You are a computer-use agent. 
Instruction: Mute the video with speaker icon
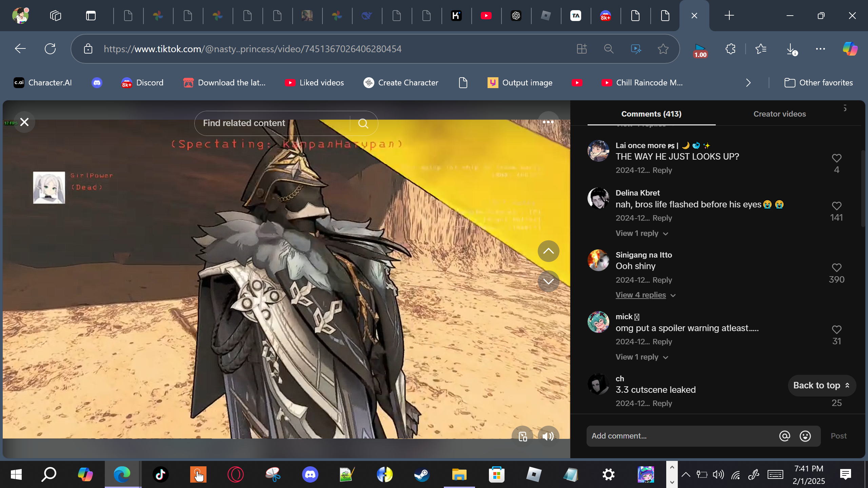pyautogui.click(x=548, y=436)
